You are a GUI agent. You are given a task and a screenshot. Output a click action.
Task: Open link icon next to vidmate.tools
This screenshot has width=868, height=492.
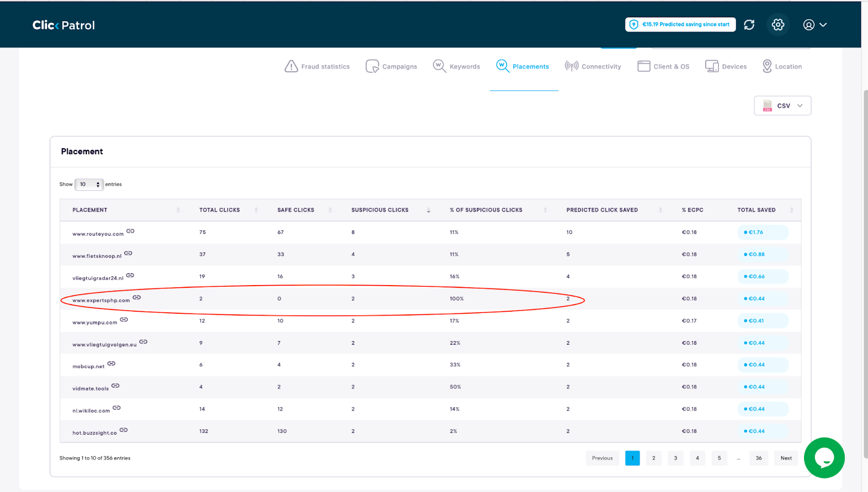coord(116,386)
